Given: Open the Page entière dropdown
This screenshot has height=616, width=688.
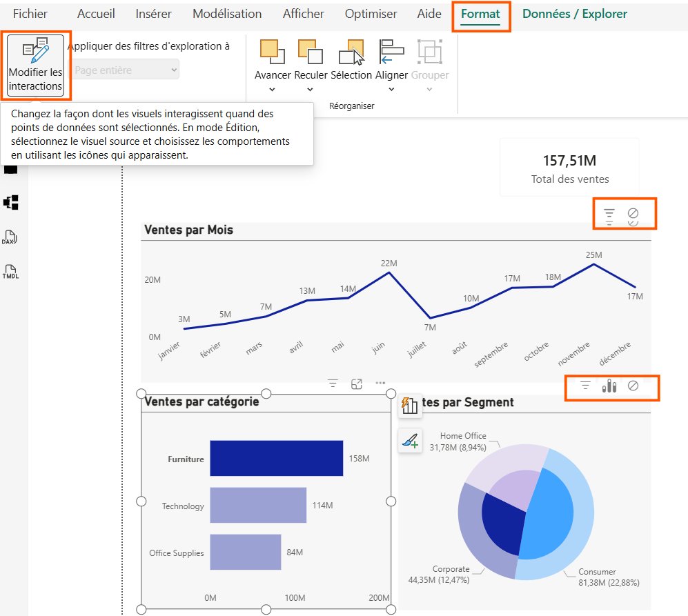Looking at the screenshot, I should pyautogui.click(x=124, y=70).
